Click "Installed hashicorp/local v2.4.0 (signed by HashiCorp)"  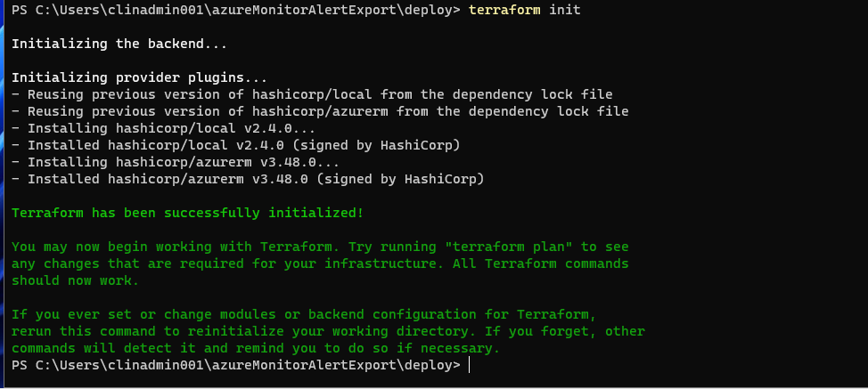click(236, 145)
